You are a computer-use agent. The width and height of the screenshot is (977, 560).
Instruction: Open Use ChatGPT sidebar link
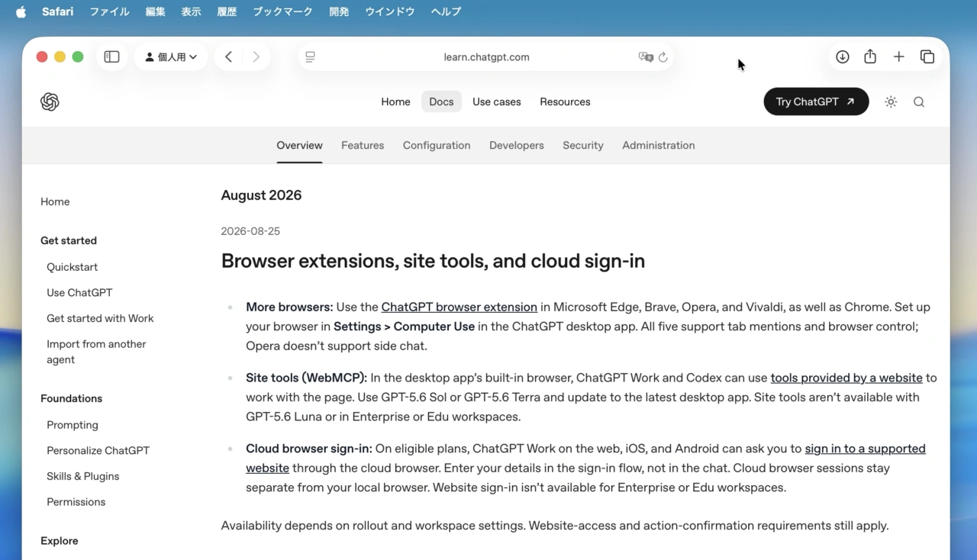point(79,292)
